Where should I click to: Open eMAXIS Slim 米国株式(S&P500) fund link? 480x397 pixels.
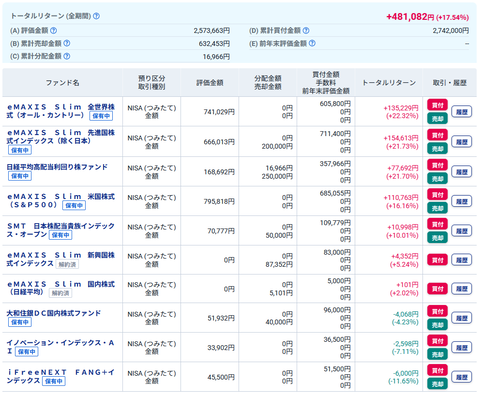coord(61,200)
